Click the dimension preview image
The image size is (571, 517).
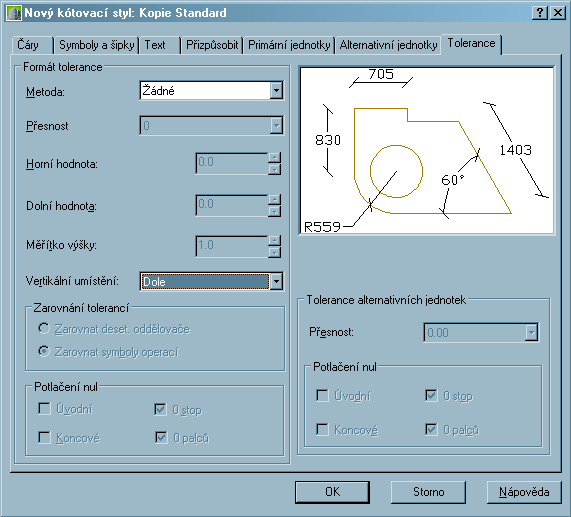tap(426, 150)
